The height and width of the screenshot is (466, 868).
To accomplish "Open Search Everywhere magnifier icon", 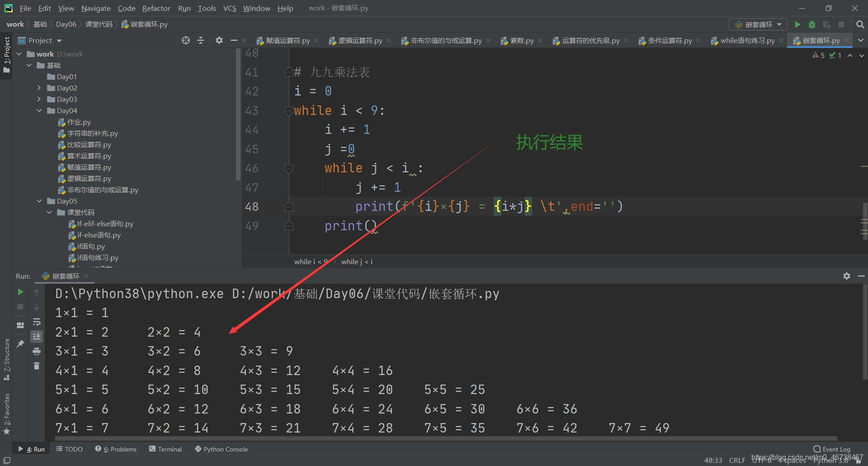I will (860, 24).
